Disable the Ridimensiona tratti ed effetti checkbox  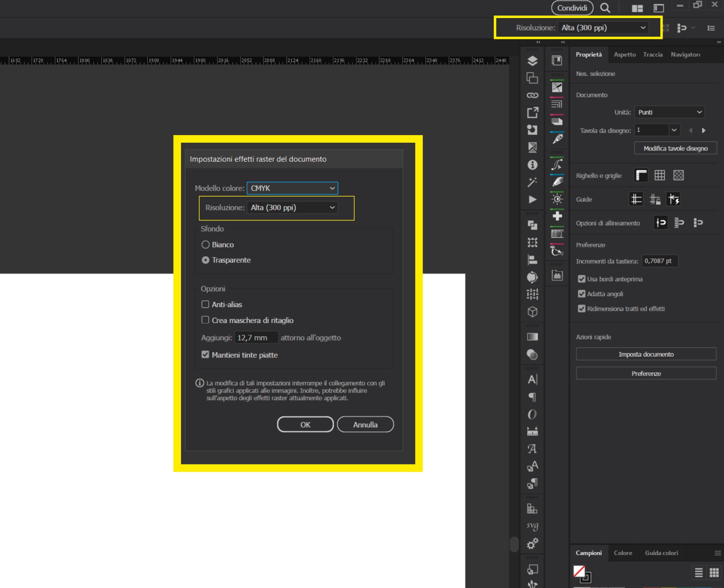pos(582,309)
